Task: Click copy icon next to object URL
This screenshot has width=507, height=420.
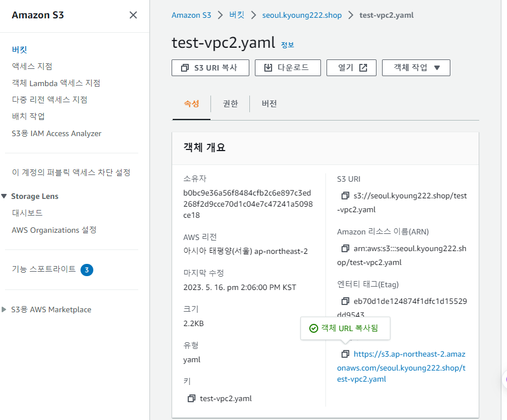Action: (x=345, y=354)
